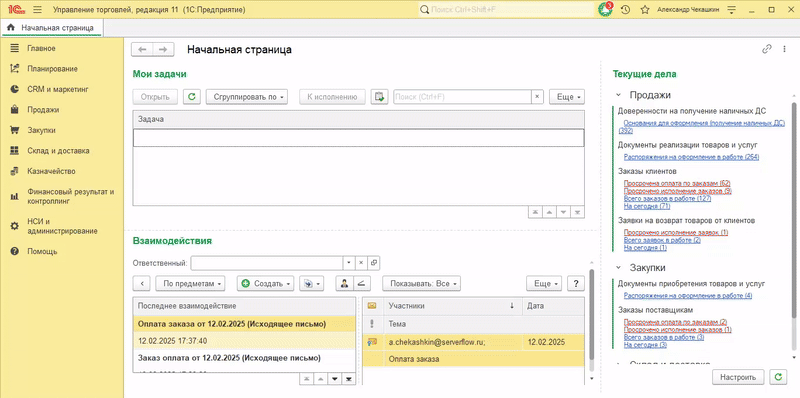Get link to page via chain icon
The height and width of the screenshot is (398, 800).
[766, 49]
